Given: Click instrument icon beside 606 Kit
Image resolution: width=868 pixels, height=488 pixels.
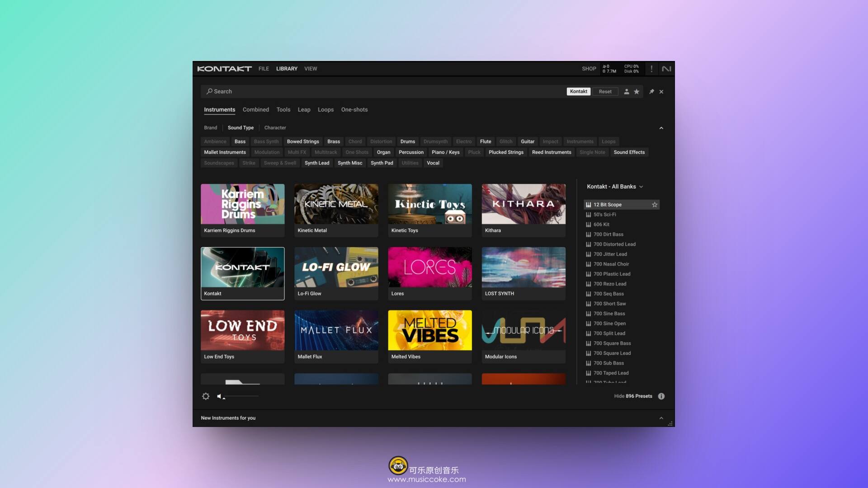Looking at the screenshot, I should 589,225.
